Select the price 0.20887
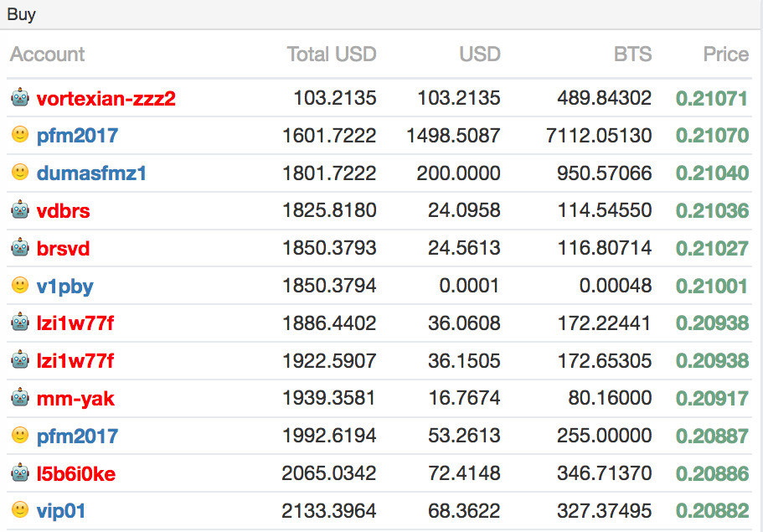 (x=712, y=436)
